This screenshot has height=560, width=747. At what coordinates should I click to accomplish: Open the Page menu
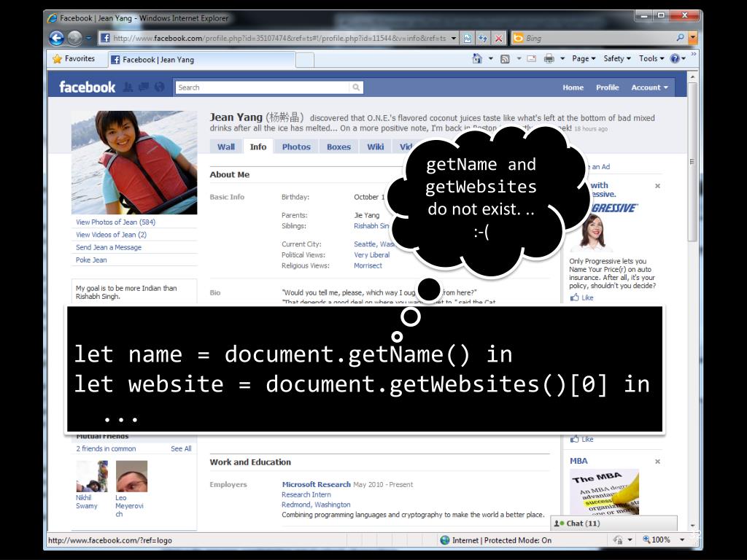click(x=584, y=58)
